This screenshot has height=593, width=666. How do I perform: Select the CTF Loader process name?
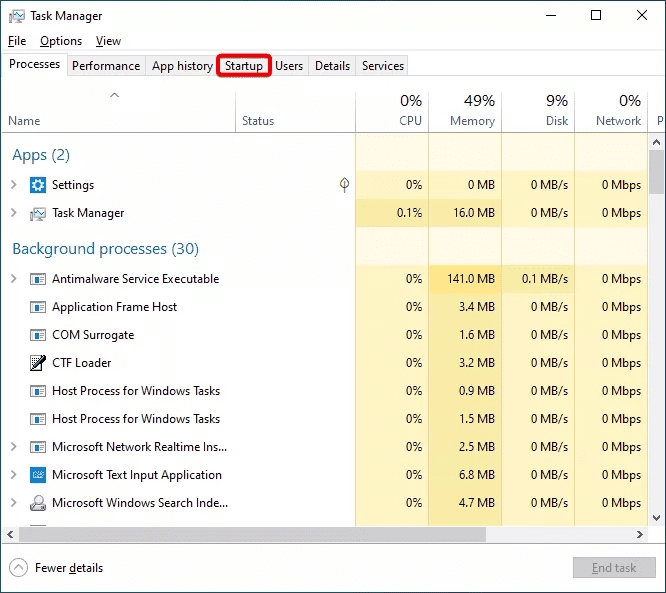click(x=82, y=363)
